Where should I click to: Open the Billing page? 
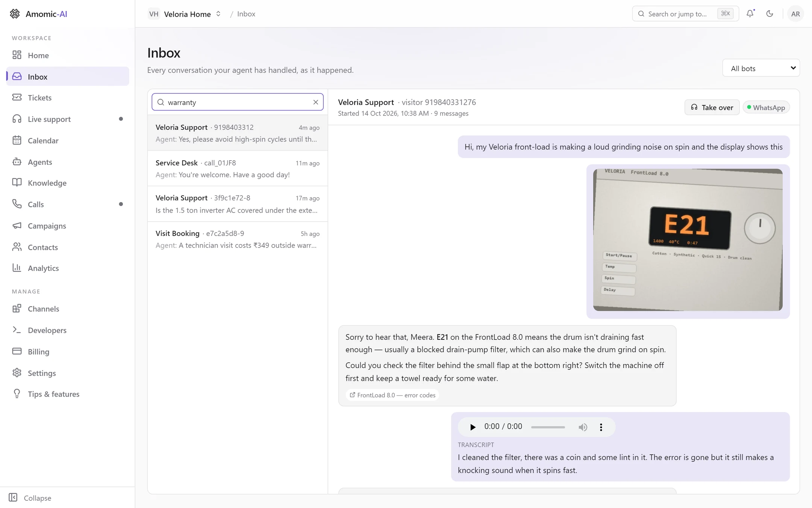pos(68,351)
